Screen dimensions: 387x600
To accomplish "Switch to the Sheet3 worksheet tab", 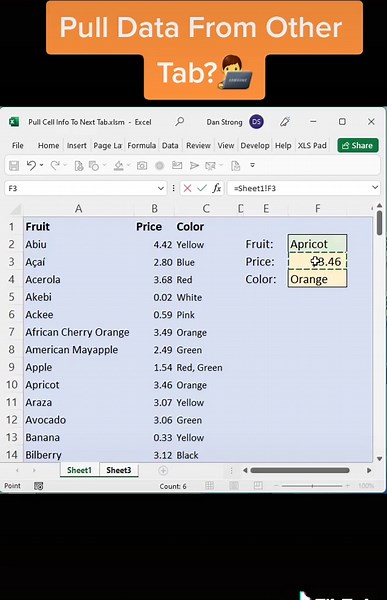I will point(119,470).
